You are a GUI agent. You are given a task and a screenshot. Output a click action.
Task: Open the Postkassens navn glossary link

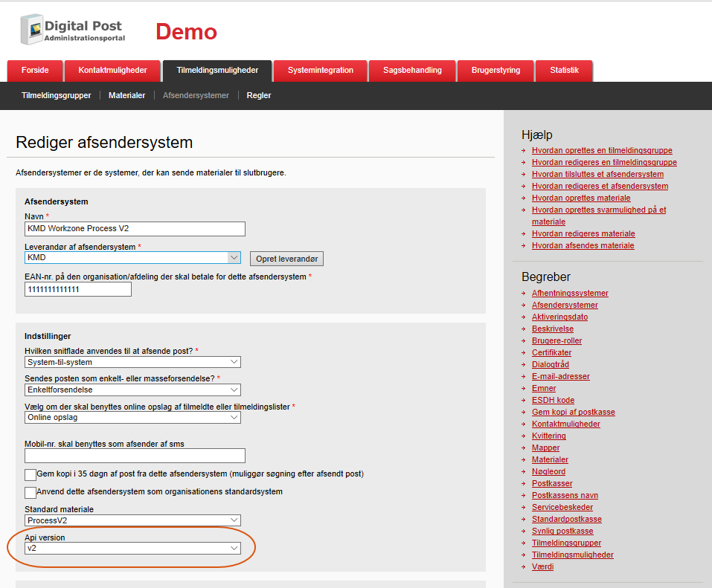click(565, 495)
